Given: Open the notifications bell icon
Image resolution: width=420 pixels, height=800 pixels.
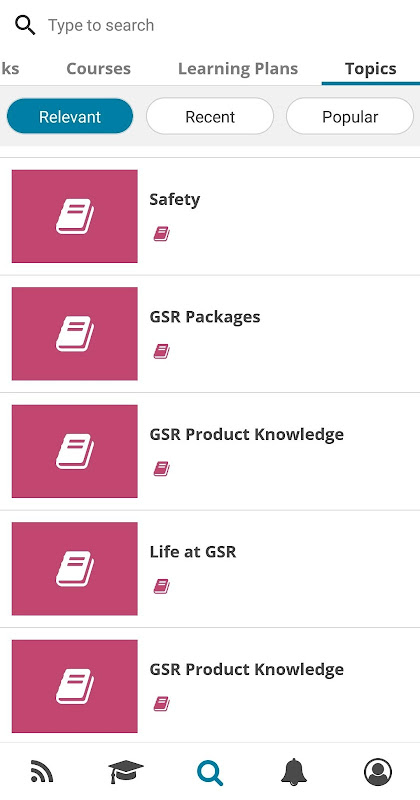Looking at the screenshot, I should pyautogui.click(x=294, y=771).
